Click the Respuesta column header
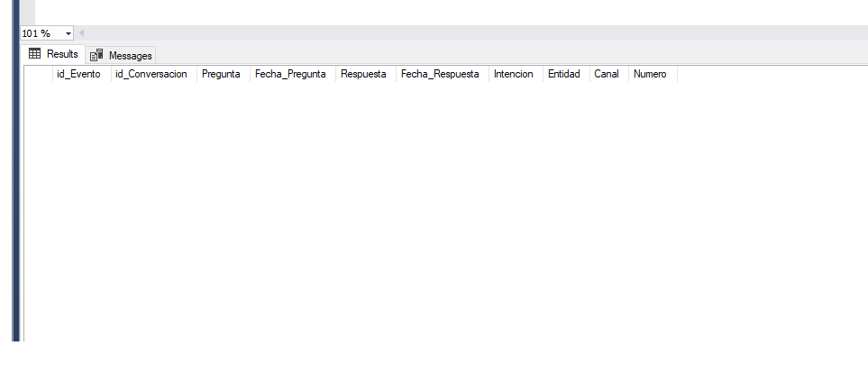Image resolution: width=868 pixels, height=391 pixels. (363, 74)
